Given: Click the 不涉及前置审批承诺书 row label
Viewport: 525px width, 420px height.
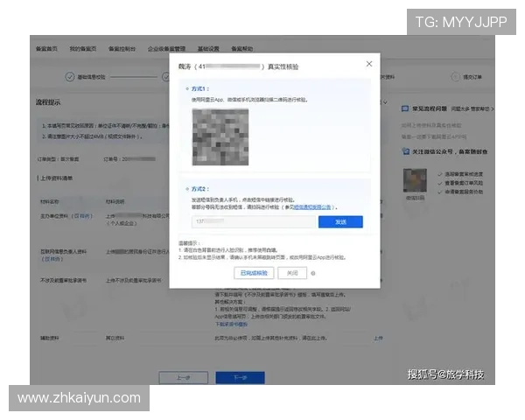Looking at the screenshot, I should (63, 280).
